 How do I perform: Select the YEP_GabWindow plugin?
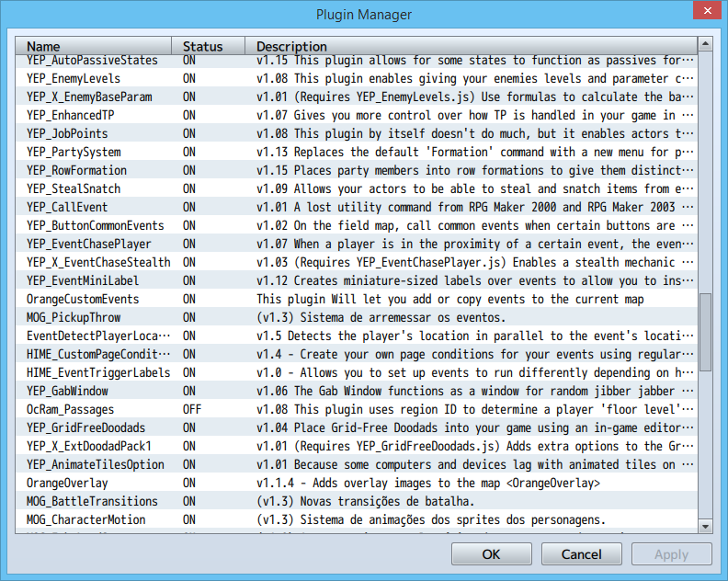[x=357, y=391]
